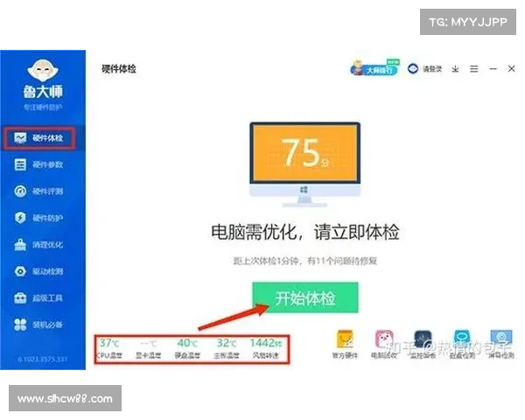Open 硬件参数 in the sidebar
525x420 pixels.
(x=38, y=164)
